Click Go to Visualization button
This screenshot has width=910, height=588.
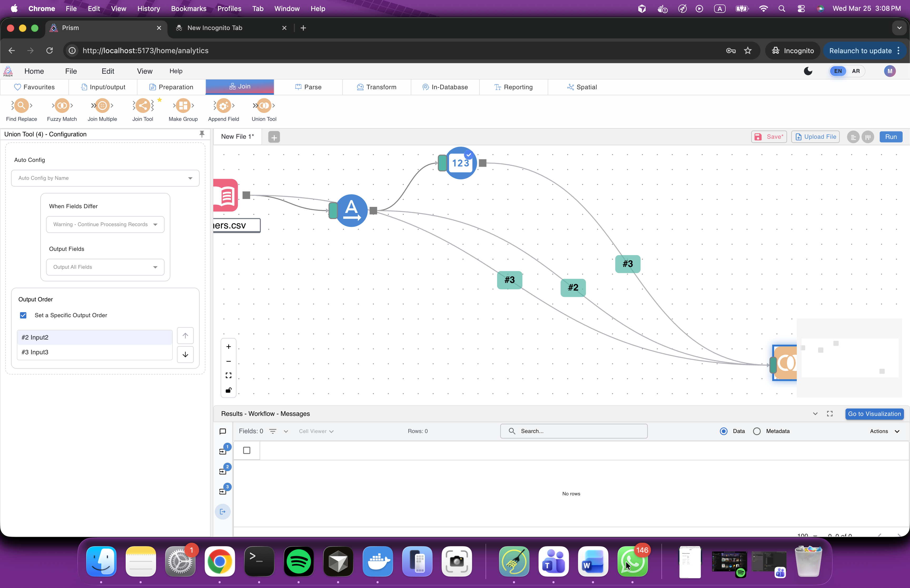pyautogui.click(x=874, y=414)
